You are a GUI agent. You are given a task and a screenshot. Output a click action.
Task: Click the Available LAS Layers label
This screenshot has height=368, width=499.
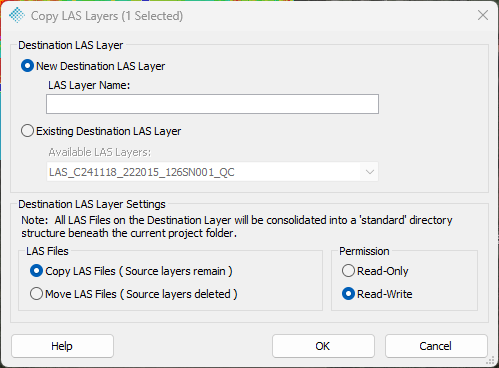pos(100,152)
